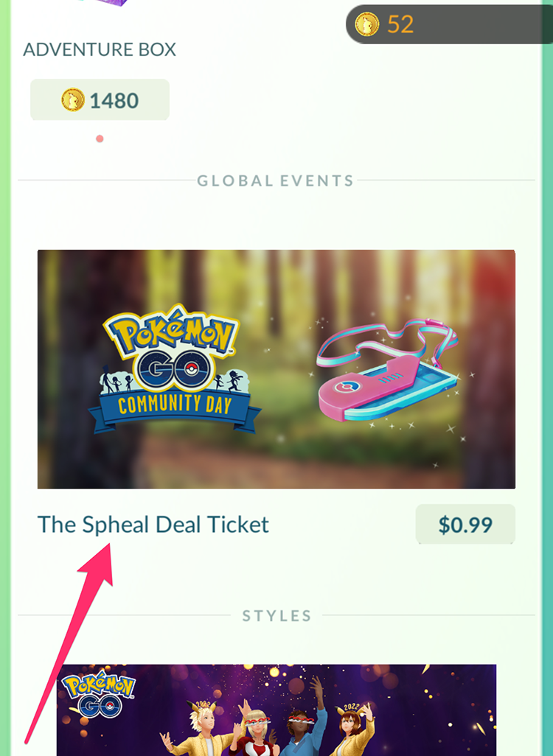Open the Community Day forest banner
553x756 pixels.
[276, 369]
